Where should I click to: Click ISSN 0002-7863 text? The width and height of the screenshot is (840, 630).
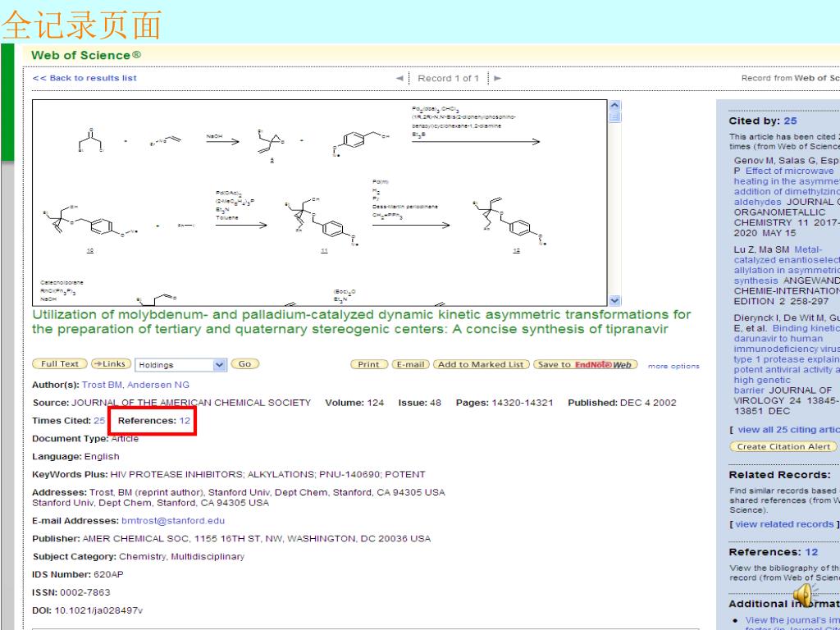tap(71, 593)
